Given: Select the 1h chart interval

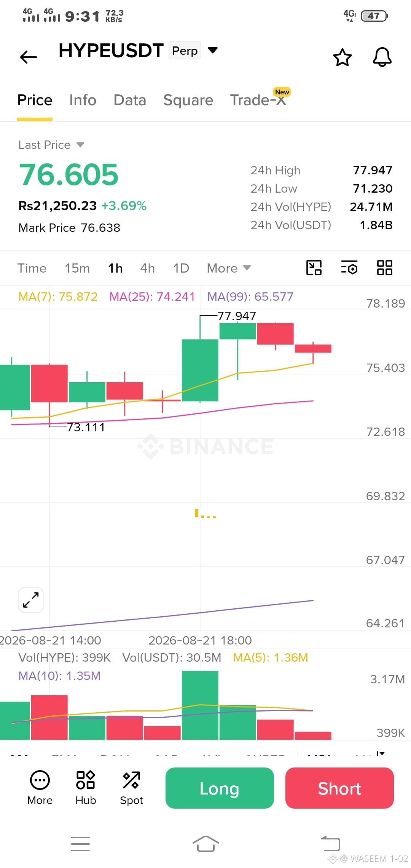Looking at the screenshot, I should (115, 268).
